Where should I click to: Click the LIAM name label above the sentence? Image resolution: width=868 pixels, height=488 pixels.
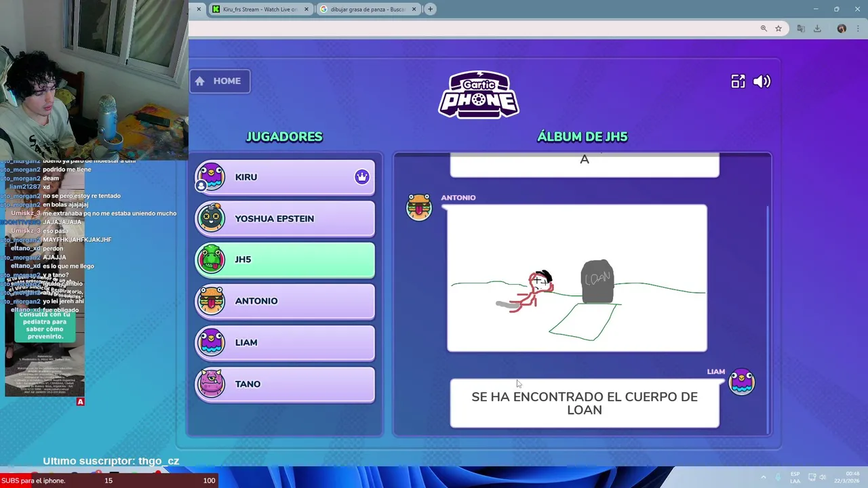(716, 371)
